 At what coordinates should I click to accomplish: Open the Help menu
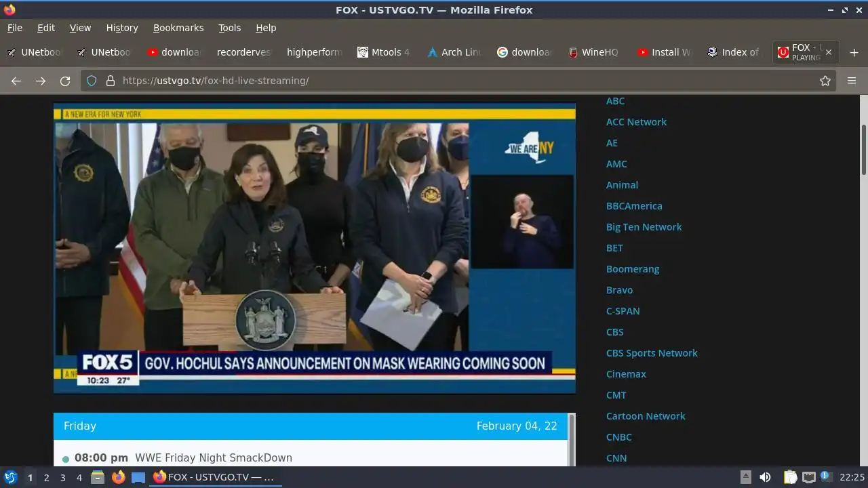[266, 28]
